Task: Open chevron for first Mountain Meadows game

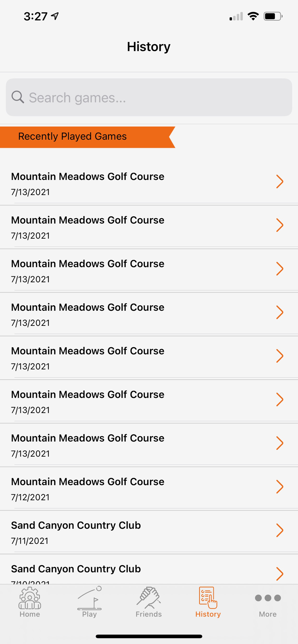Action: [x=280, y=182]
